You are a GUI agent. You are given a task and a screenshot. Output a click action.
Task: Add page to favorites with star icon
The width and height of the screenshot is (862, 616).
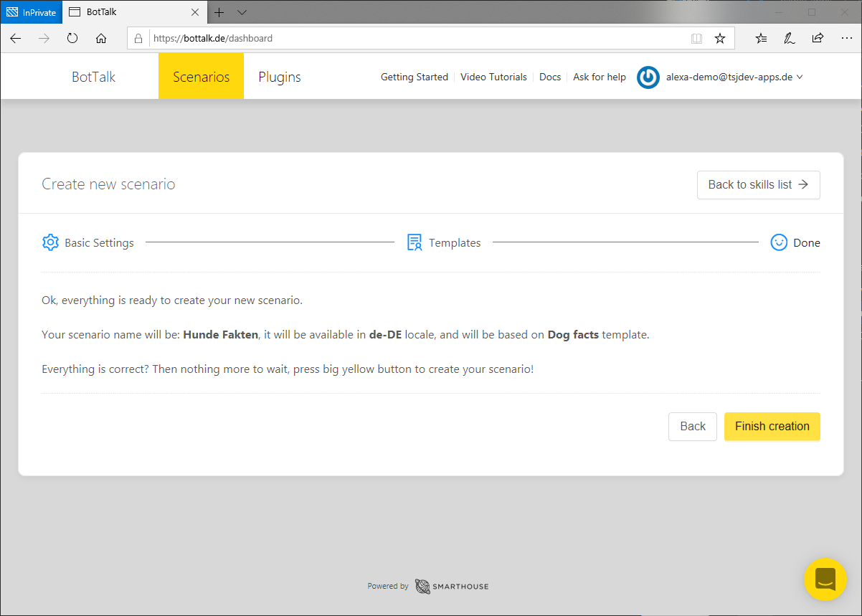[x=720, y=39]
